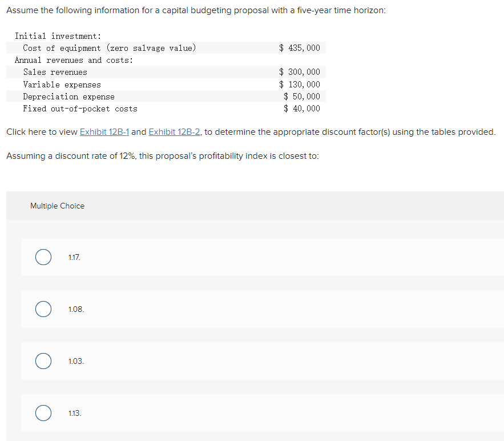Open the Exhibit 12B-2 link
The height and width of the screenshot is (441, 504).
tap(174, 132)
